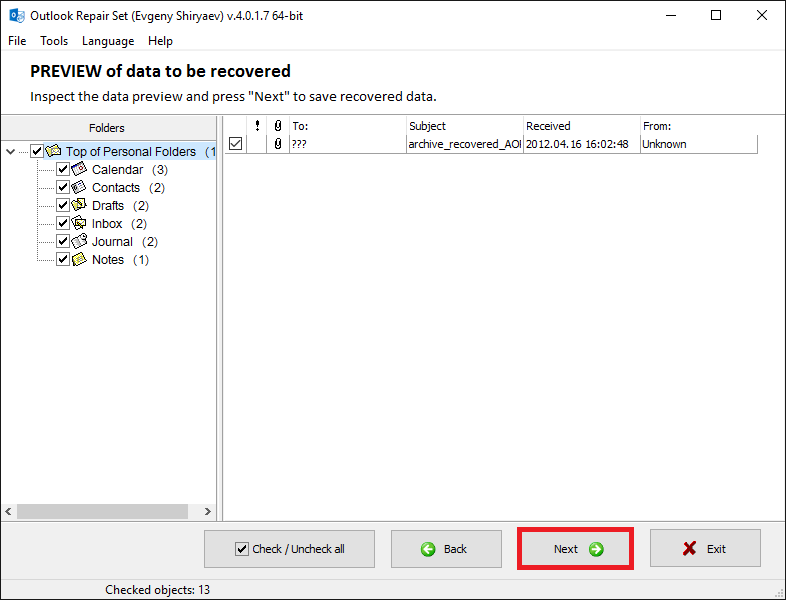Click the Folders panel header
The height and width of the screenshot is (600, 786).
click(x=107, y=128)
